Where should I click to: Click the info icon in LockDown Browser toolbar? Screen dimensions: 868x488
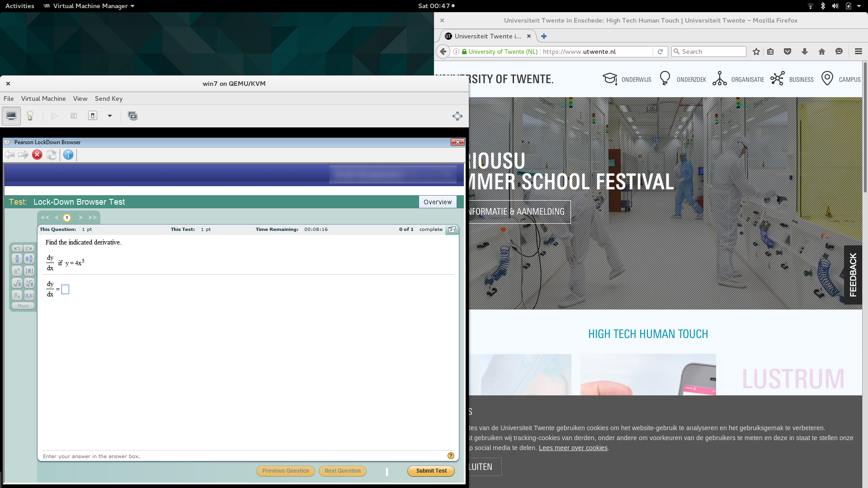pyautogui.click(x=68, y=155)
